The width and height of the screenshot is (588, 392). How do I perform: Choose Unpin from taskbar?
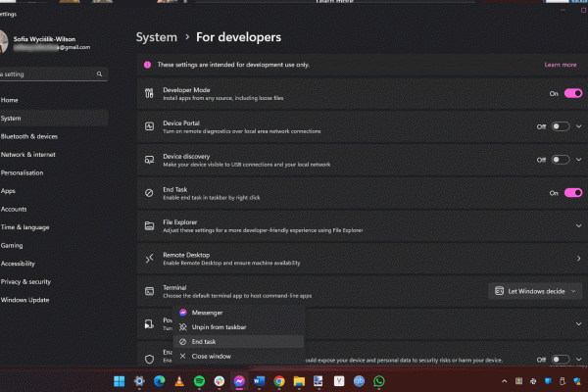coord(238,327)
